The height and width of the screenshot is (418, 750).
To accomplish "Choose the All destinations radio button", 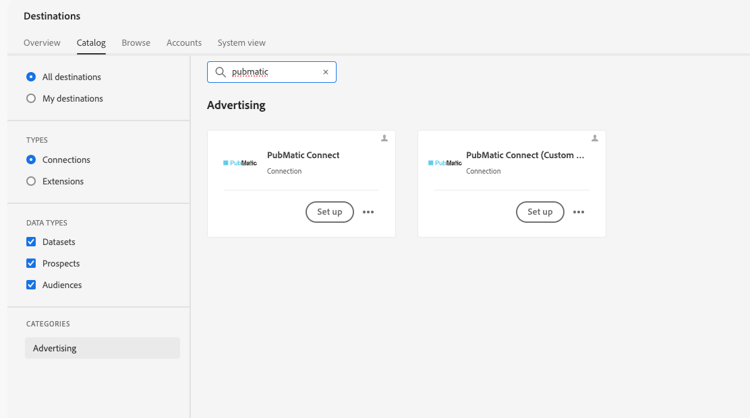I will 31,77.
